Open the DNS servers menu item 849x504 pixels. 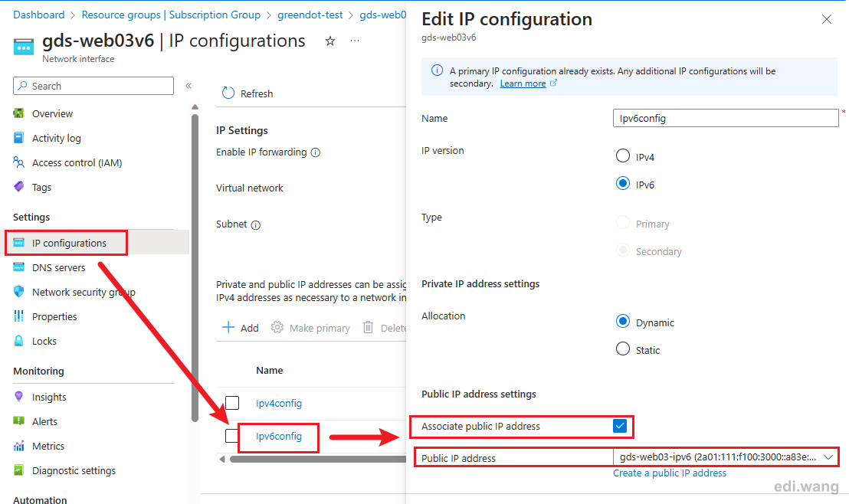pyautogui.click(x=58, y=267)
